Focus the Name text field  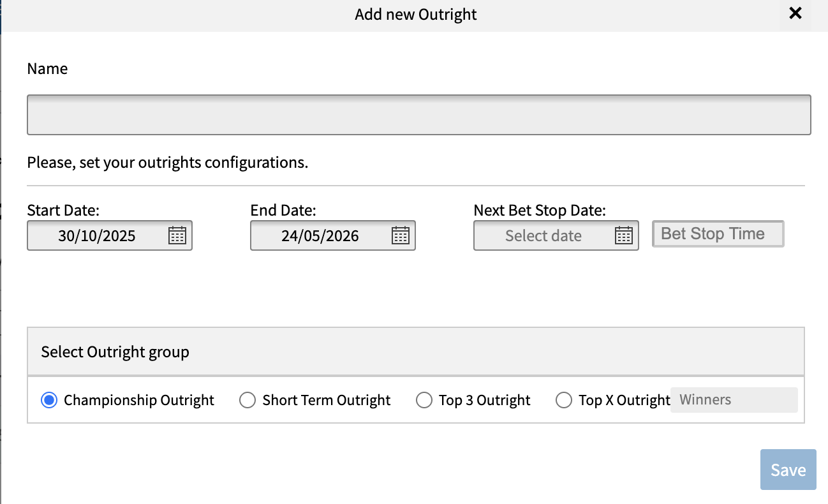point(418,115)
